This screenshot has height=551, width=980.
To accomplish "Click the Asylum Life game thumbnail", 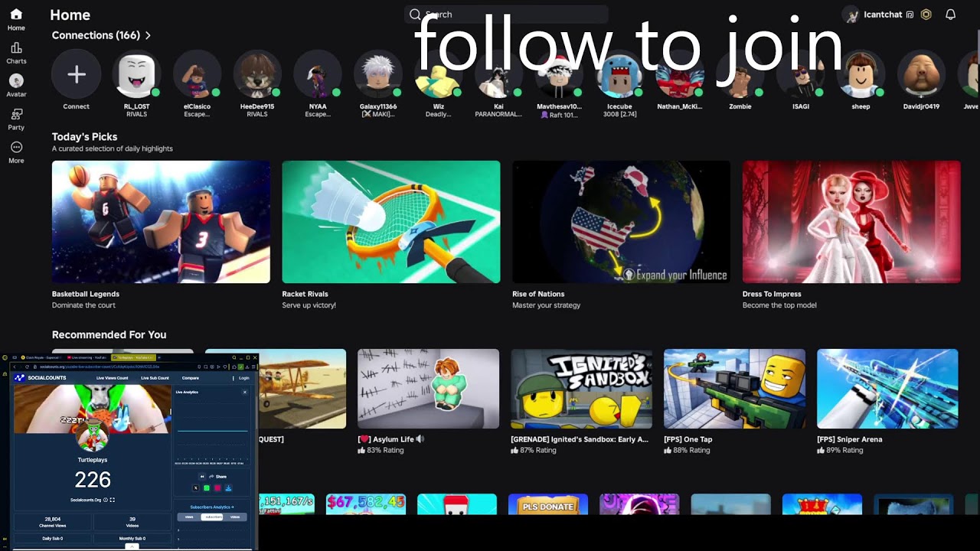I will 428,389.
